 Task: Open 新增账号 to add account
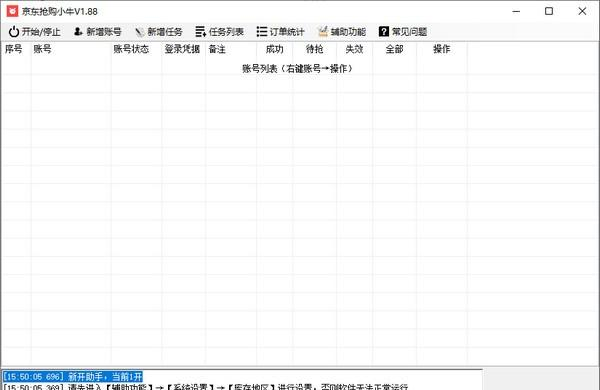(98, 32)
